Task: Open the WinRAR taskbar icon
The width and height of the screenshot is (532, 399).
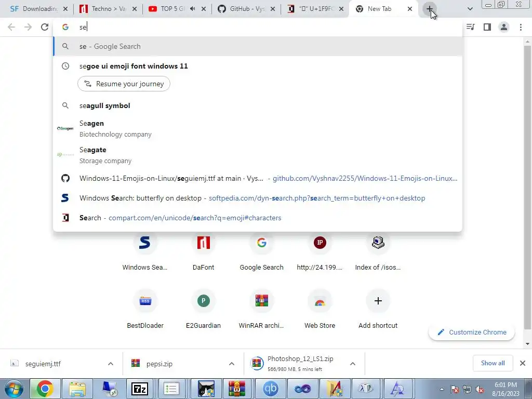Action: click(236, 389)
